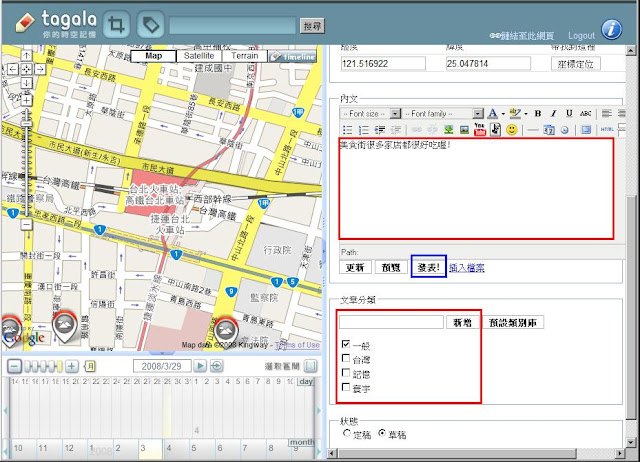Click the 發表! publish button
The height and width of the screenshot is (462, 640).
click(429, 267)
